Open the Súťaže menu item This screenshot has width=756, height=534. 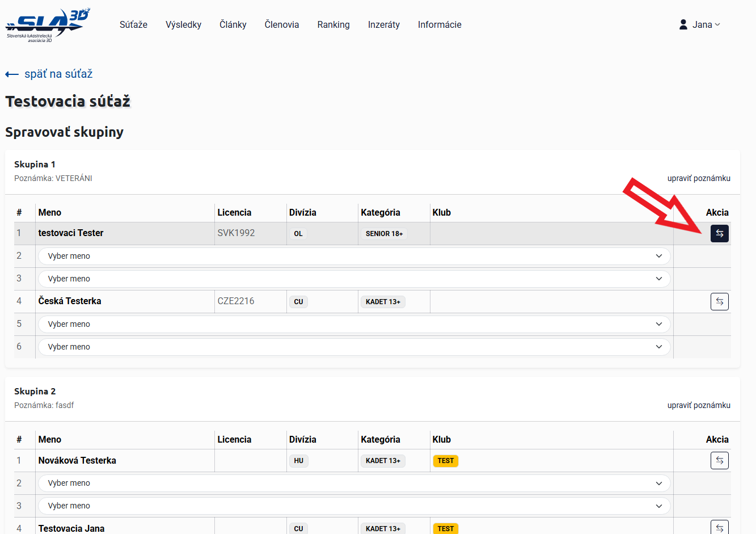click(133, 24)
